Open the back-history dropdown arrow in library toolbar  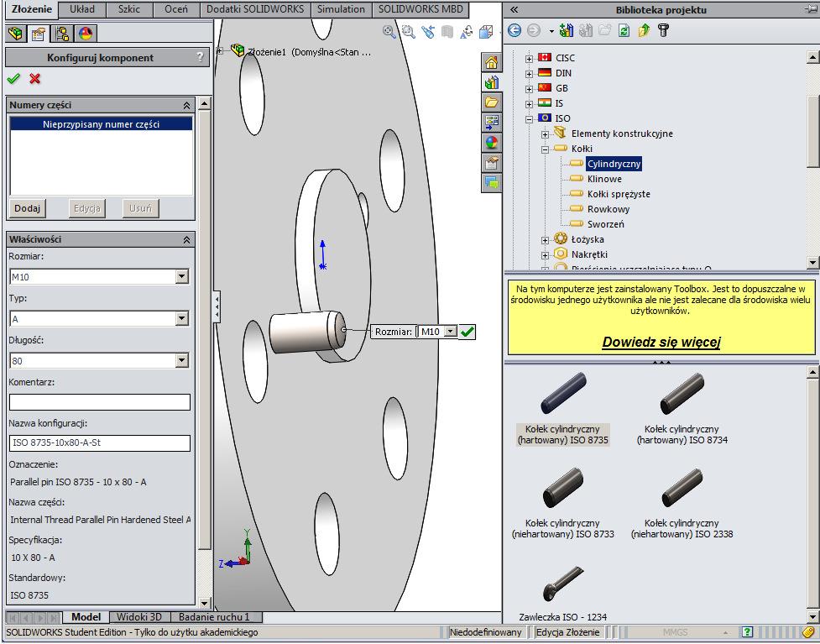point(551,31)
